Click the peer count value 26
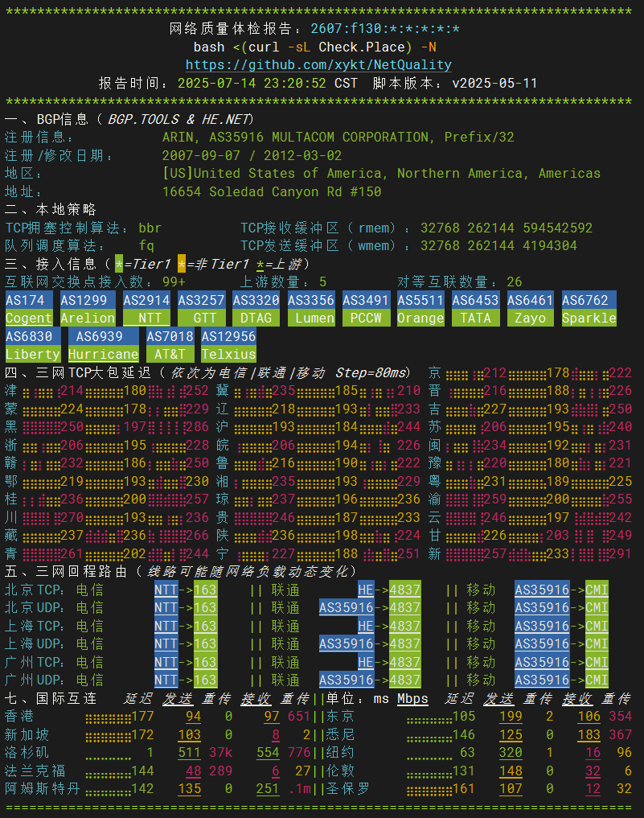The image size is (644, 818). tap(515, 282)
